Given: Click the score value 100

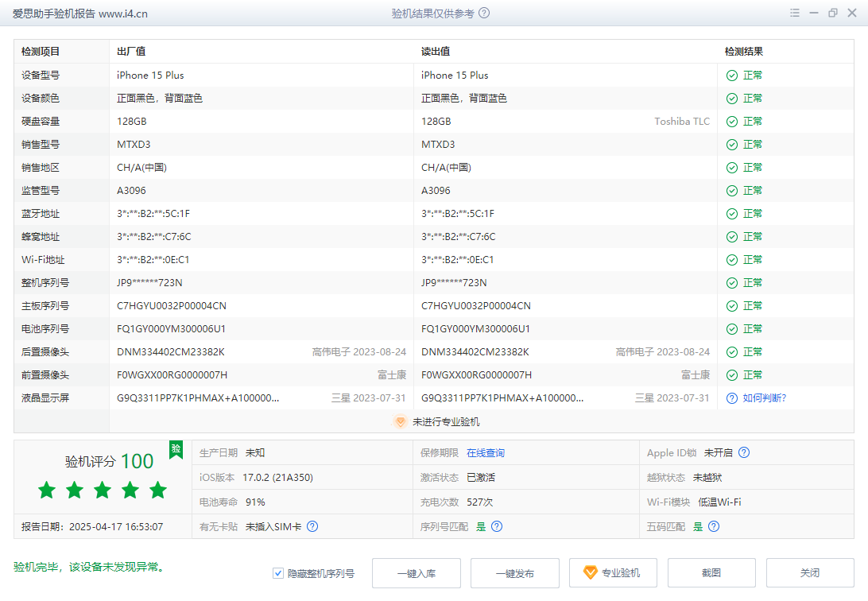Looking at the screenshot, I should click(x=138, y=461).
